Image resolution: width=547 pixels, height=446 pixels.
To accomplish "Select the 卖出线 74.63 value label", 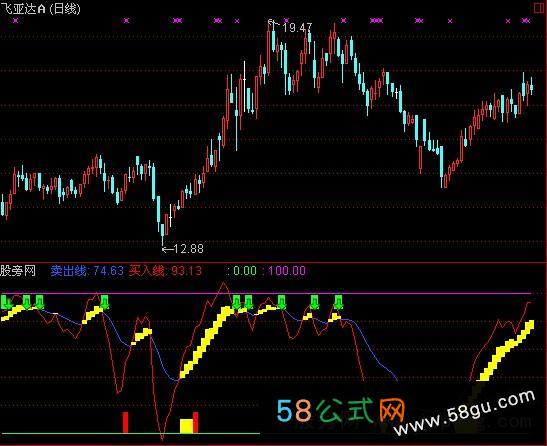I will point(87,270).
